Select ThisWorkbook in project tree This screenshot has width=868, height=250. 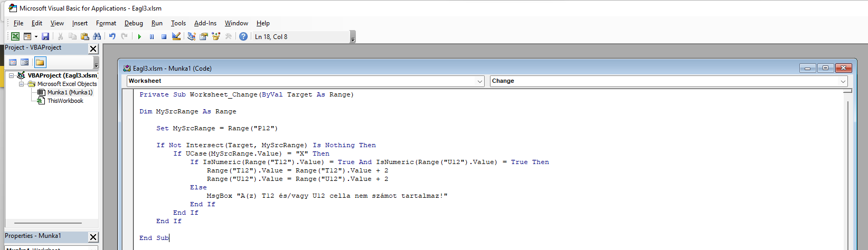point(65,101)
